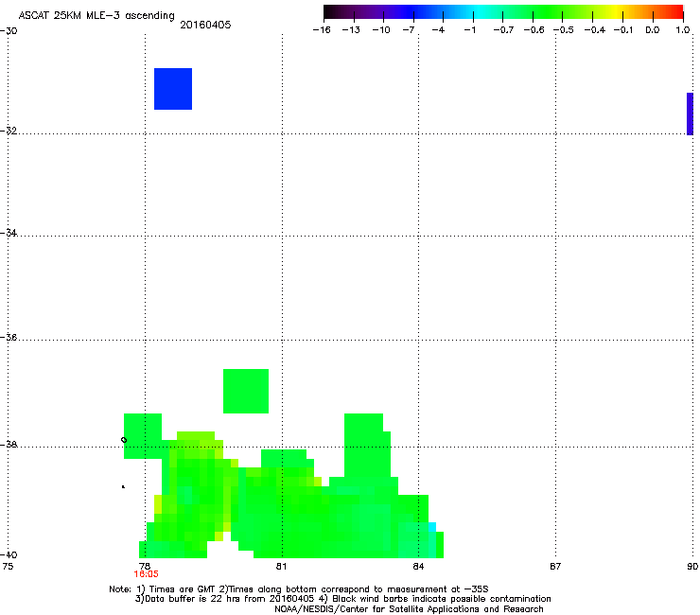The width and height of the screenshot is (700, 615).
Task: Click the longitude axis label '90'
Action: tap(692, 567)
